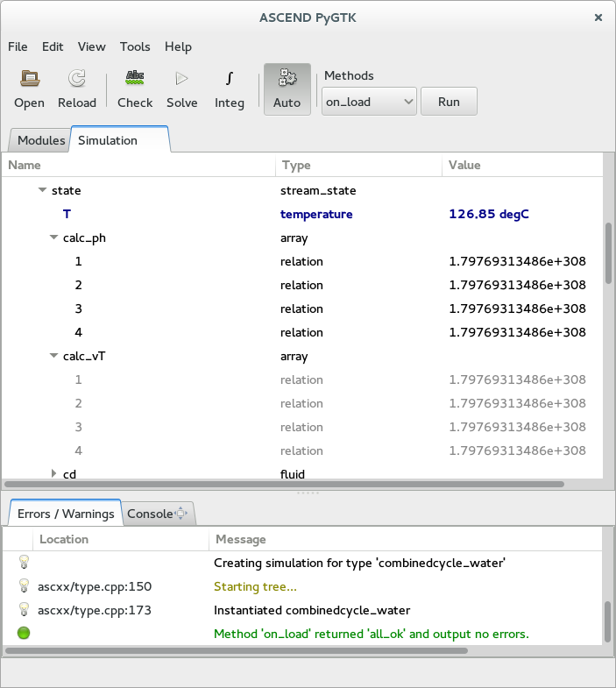Open the Tools menu

[x=135, y=46]
